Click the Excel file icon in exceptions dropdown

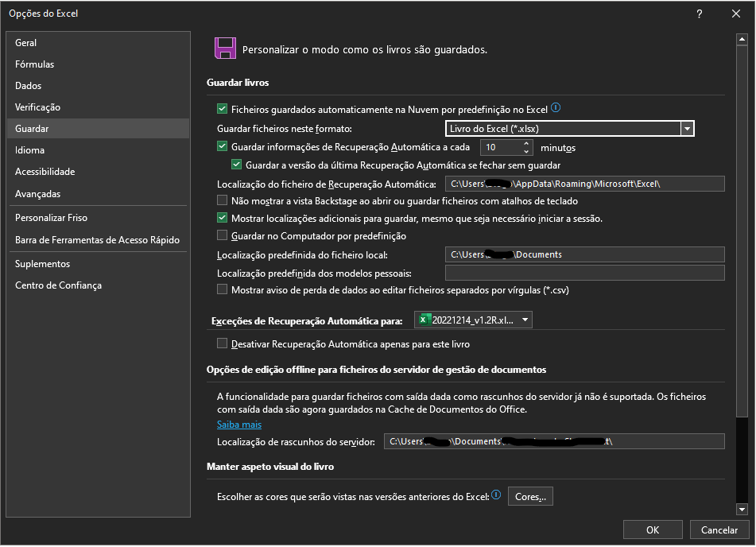[x=425, y=320]
